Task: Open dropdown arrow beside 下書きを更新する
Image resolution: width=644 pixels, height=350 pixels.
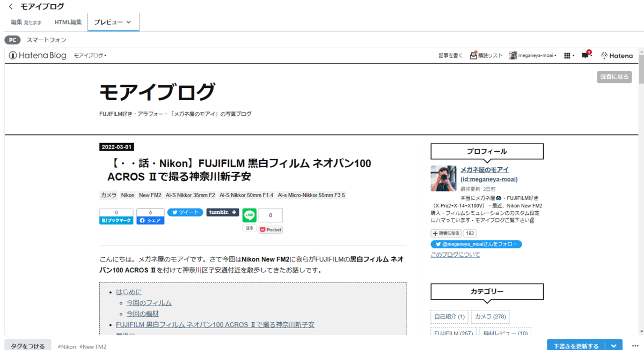Action: point(613,346)
